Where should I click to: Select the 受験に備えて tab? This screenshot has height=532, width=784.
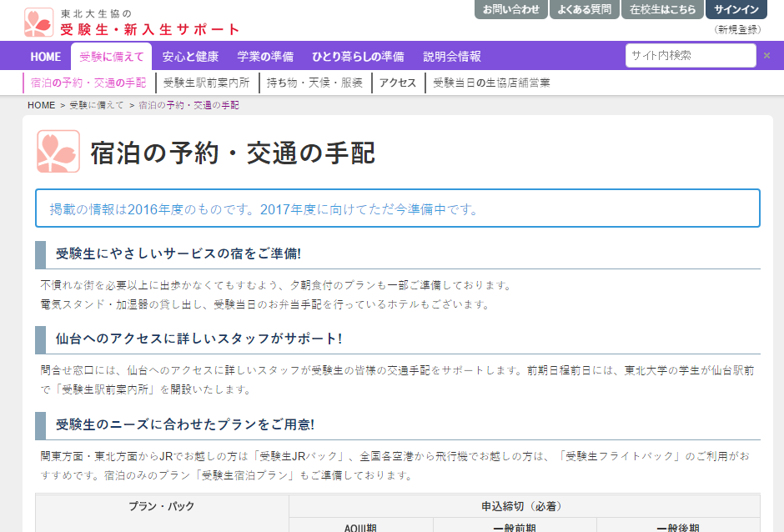pyautogui.click(x=112, y=57)
